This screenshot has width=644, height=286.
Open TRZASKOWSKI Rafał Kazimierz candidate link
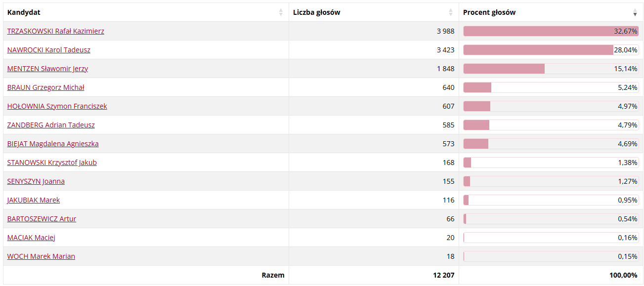(x=55, y=31)
